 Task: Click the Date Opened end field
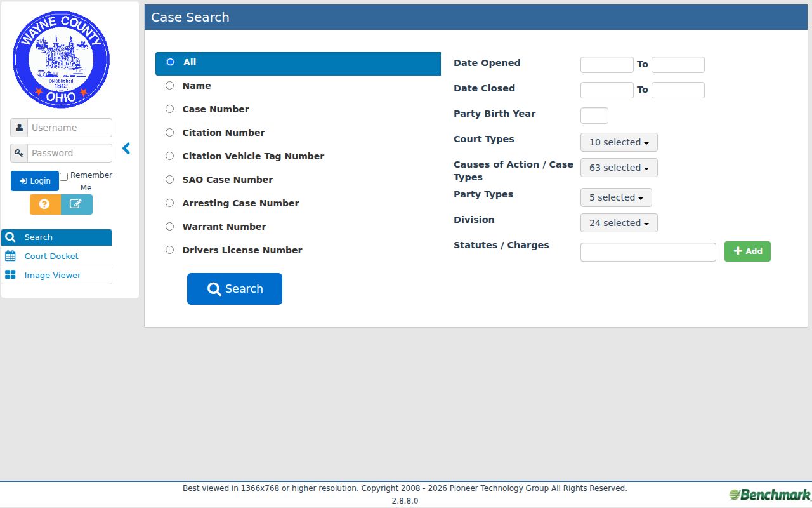point(678,65)
